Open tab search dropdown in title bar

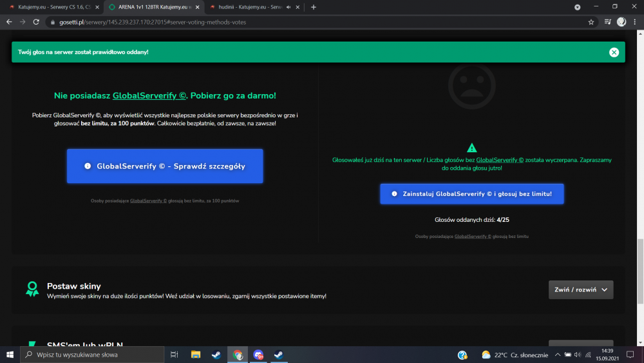pos(578,7)
